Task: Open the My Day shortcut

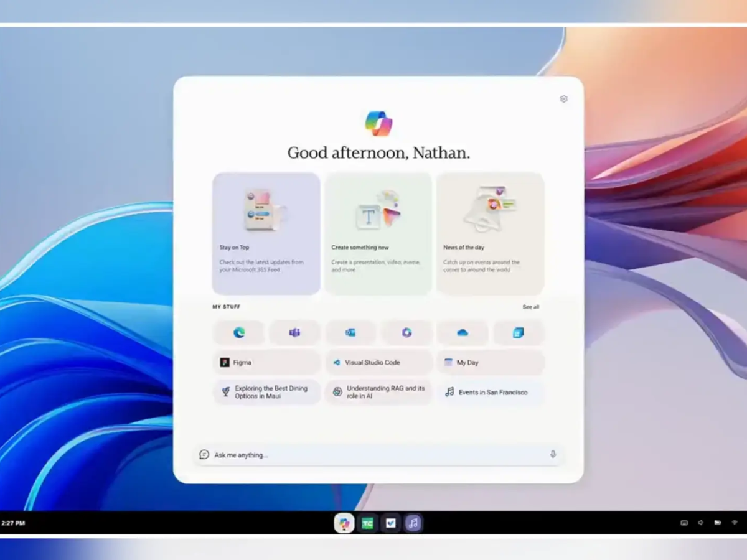Action: pos(491,362)
